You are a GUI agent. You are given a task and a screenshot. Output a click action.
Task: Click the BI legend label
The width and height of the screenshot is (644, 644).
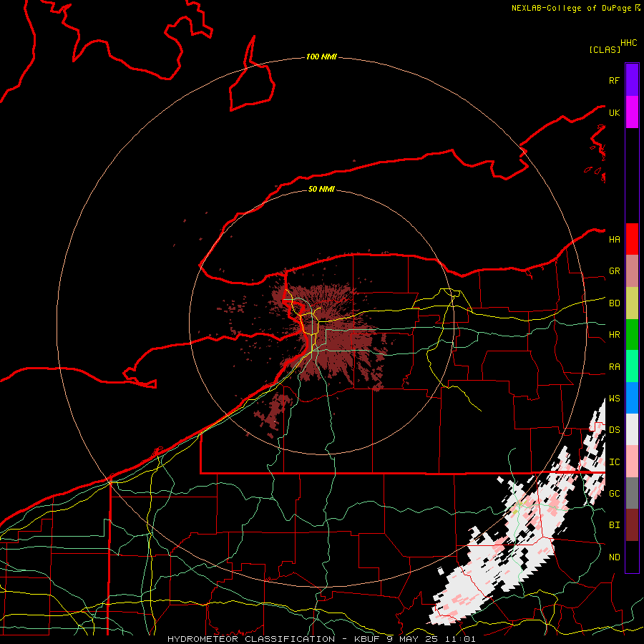pos(614,525)
